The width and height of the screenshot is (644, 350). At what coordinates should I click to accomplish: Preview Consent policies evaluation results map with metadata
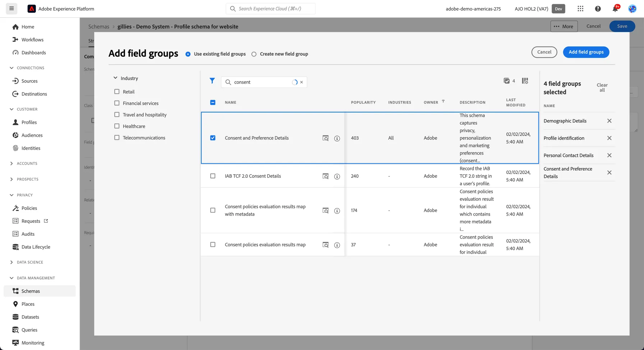tap(325, 211)
